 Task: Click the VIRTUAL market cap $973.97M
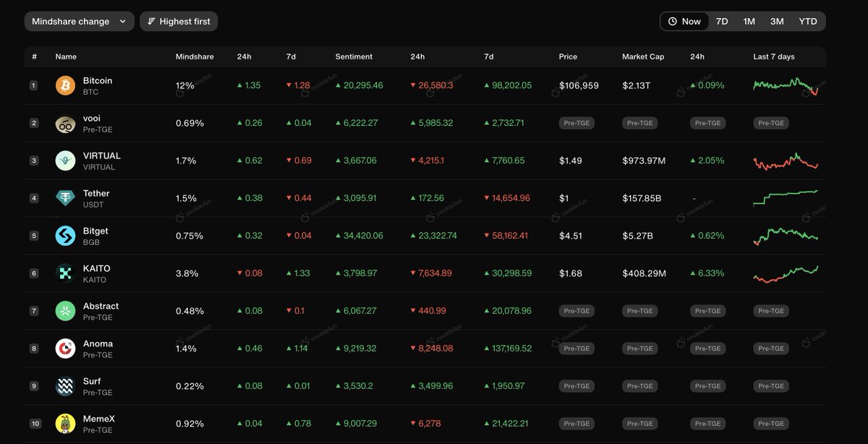(644, 161)
